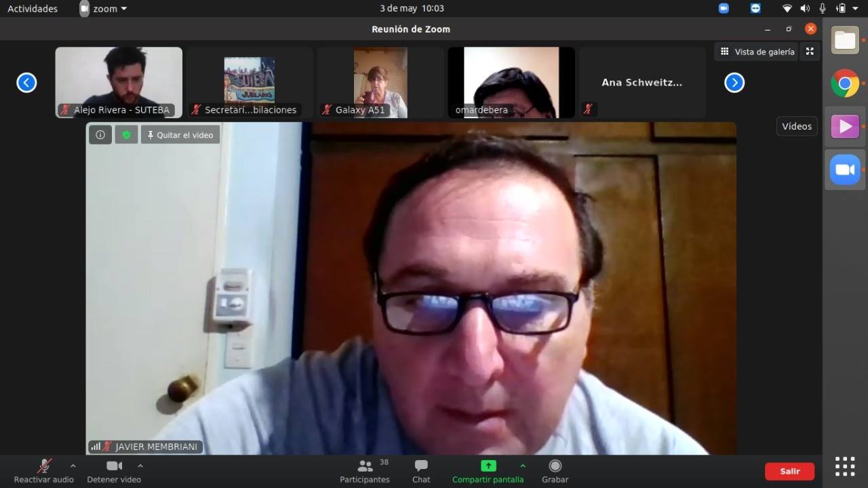Screen dimensions: 868x488
Task: Expand video options arrow beside camera
Action: point(140,466)
